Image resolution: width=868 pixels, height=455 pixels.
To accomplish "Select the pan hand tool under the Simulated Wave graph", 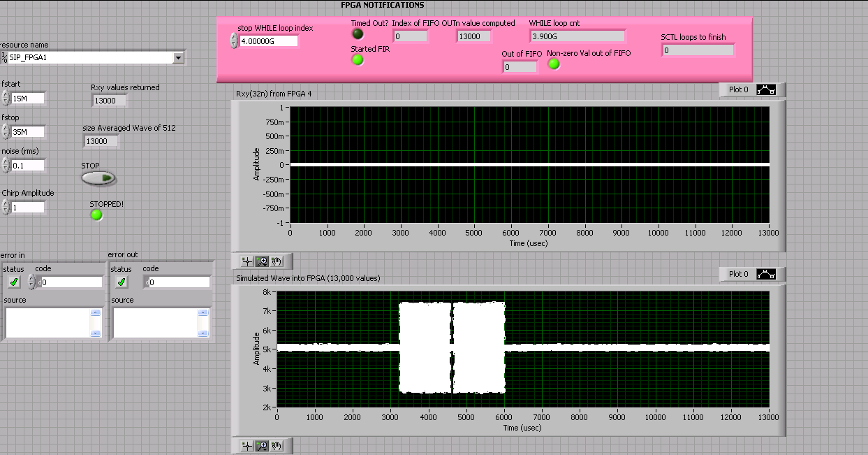I will pos(277,446).
